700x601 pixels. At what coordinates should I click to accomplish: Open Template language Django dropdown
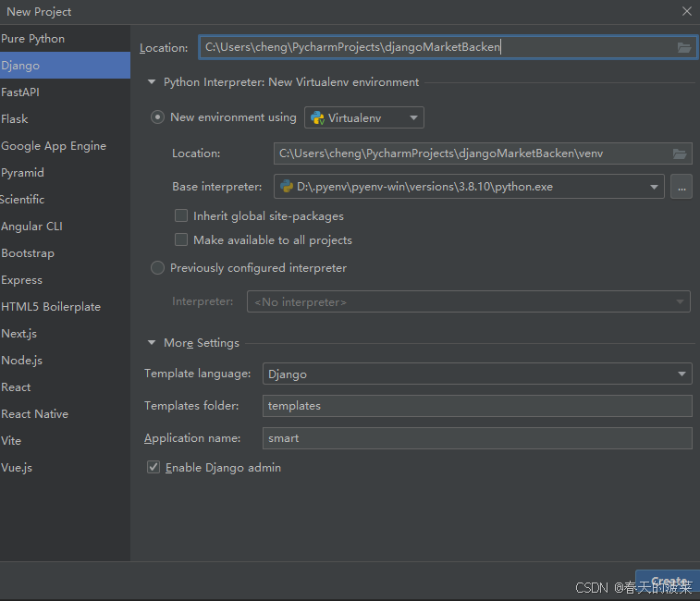click(477, 374)
